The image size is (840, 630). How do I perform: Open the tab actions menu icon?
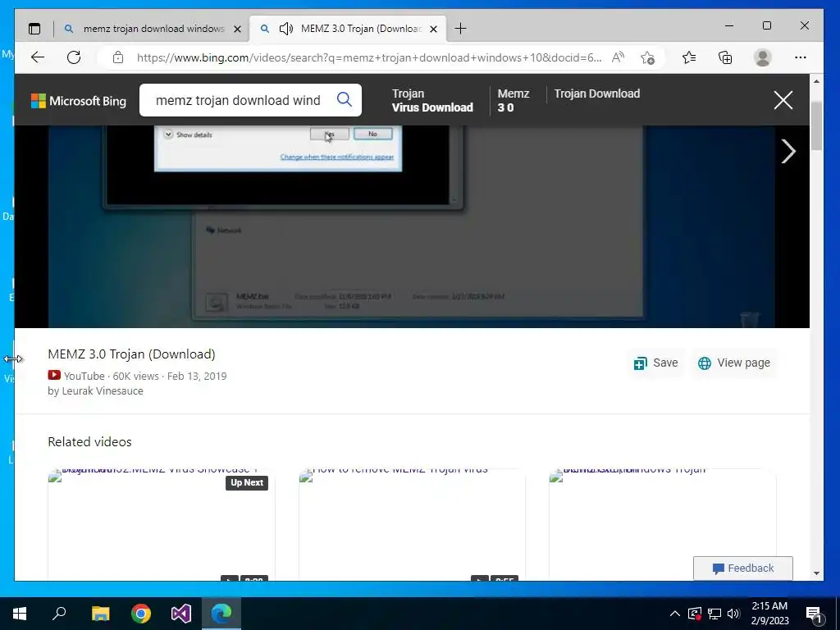(34, 29)
